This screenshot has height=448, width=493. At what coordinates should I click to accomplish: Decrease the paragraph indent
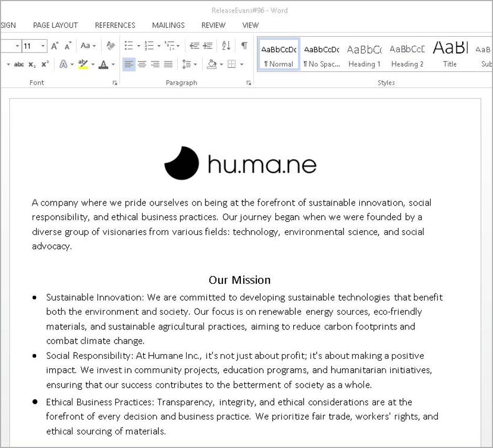point(195,46)
